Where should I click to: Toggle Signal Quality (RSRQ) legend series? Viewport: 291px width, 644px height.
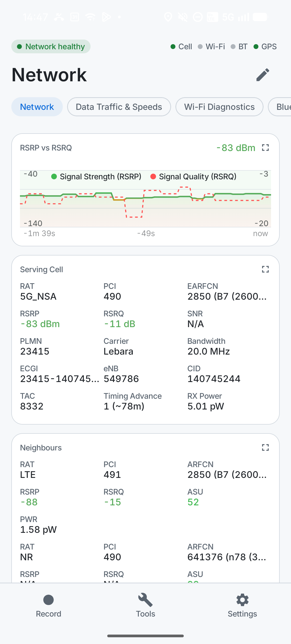coord(193,177)
